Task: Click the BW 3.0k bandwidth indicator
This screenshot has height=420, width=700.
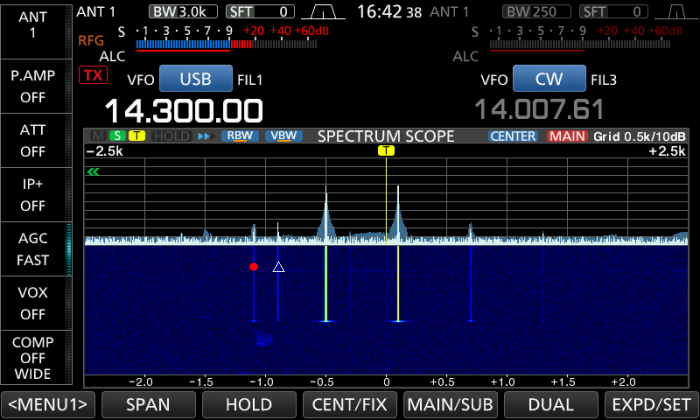Action: pyautogui.click(x=183, y=12)
